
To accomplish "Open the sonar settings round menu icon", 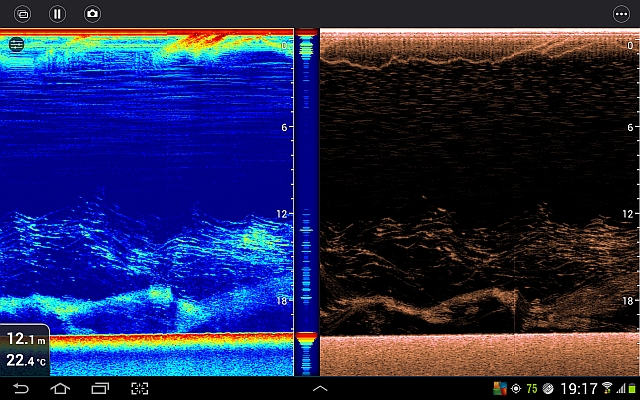I will coord(16,44).
